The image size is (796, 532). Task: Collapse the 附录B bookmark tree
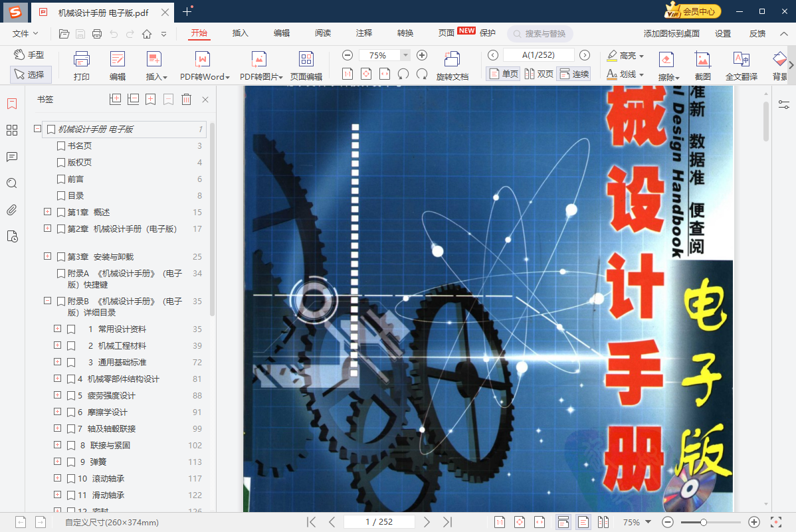[x=47, y=301]
